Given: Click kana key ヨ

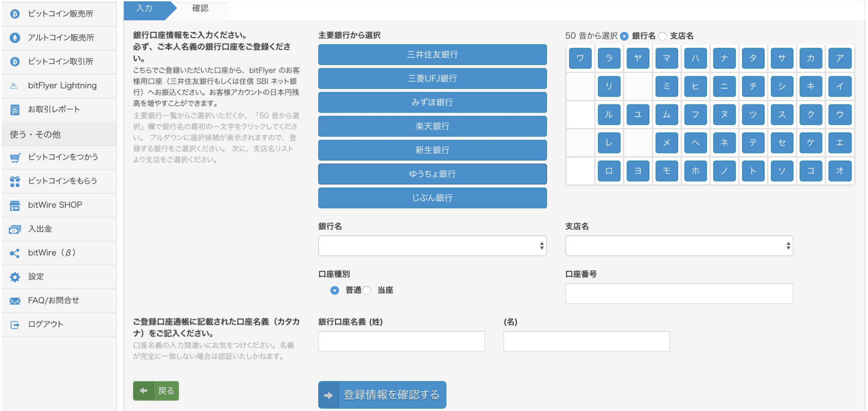Looking at the screenshot, I should (638, 171).
